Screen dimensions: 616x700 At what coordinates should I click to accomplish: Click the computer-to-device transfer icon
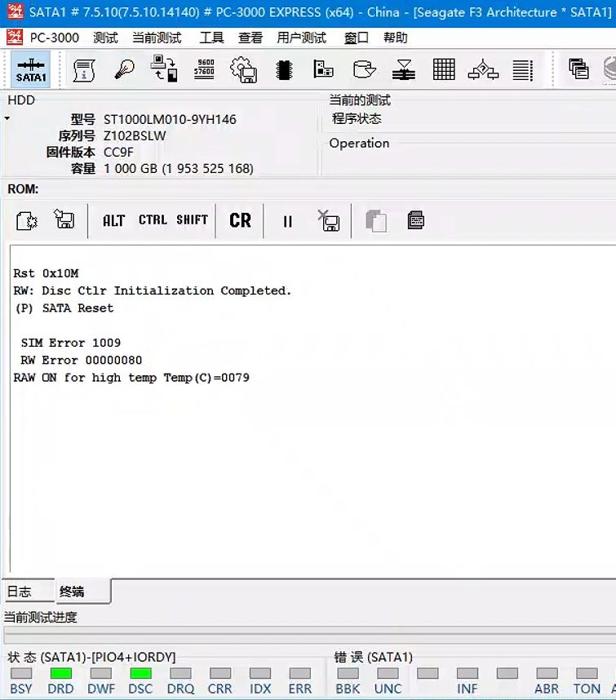pos(164,69)
